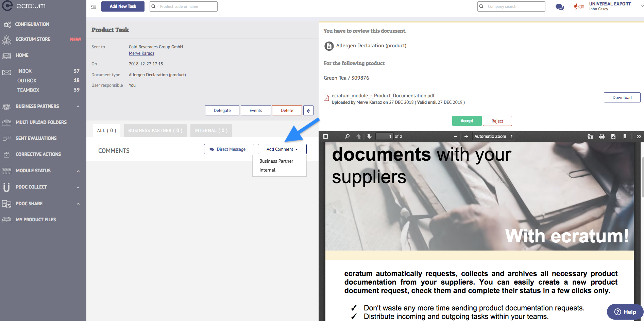The image size is (644, 321).
Task: Switch to the Internal ( 0 ) tab
Action: (x=211, y=131)
